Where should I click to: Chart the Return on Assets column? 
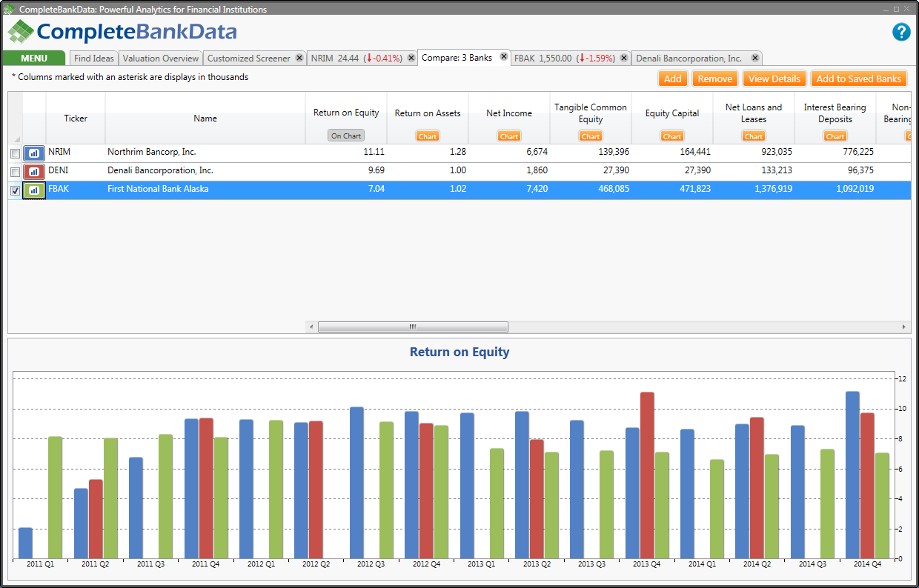pyautogui.click(x=428, y=136)
